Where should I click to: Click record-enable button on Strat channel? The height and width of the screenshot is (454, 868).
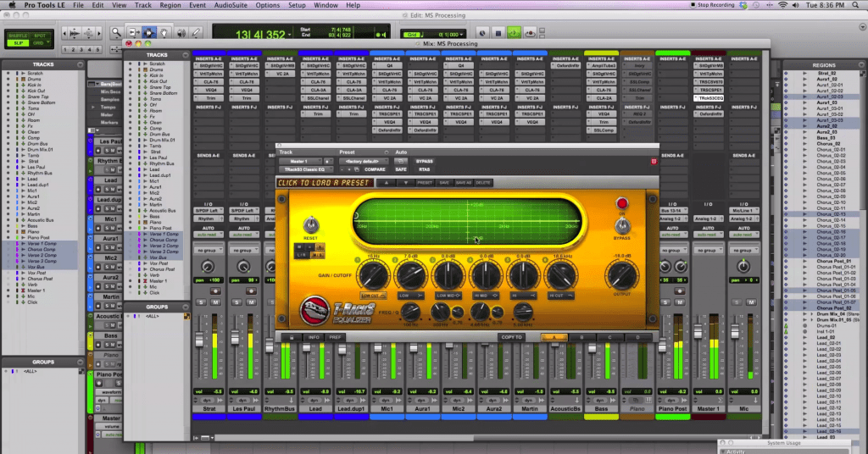tap(215, 291)
